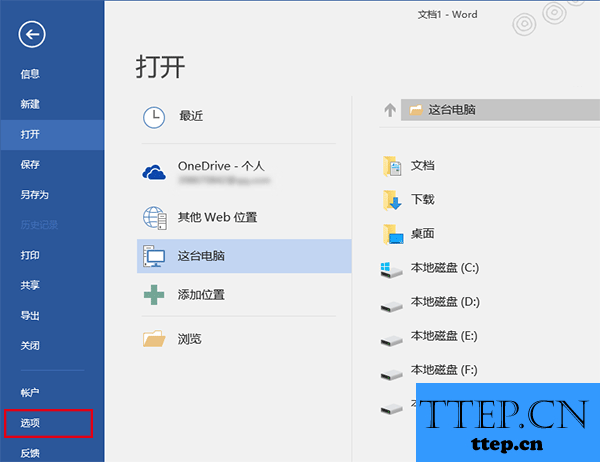Click the 本地磁盘 (E:) drive icon
Image resolution: width=600 pixels, height=462 pixels.
coord(391,340)
